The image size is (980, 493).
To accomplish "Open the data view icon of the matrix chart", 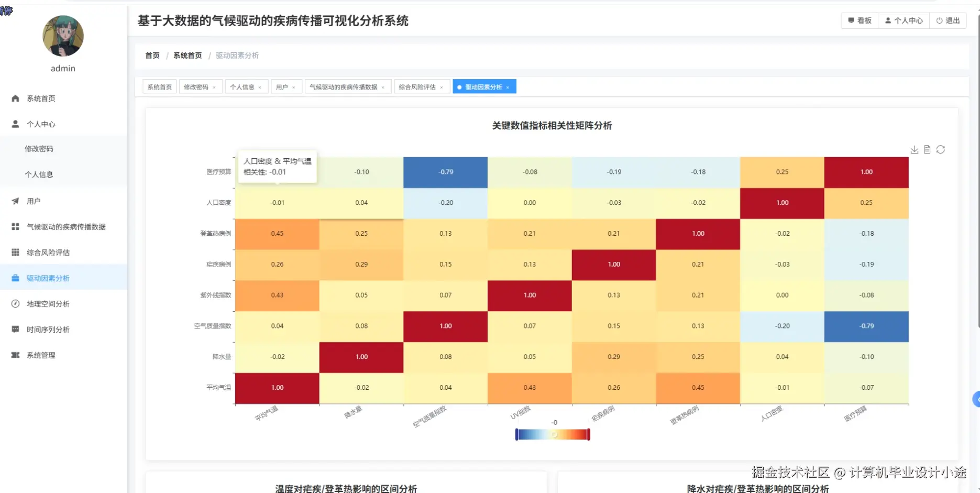I will [x=928, y=149].
